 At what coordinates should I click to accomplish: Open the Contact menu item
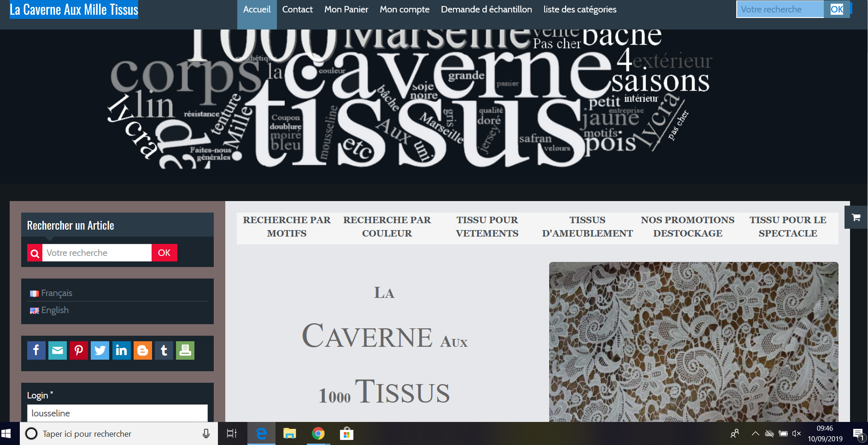click(298, 10)
